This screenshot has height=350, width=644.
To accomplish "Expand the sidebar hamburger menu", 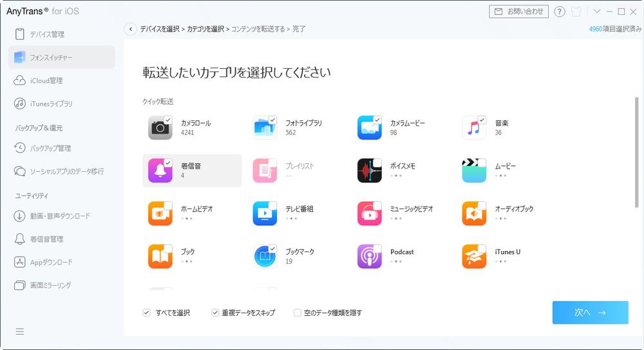I will 20,331.
